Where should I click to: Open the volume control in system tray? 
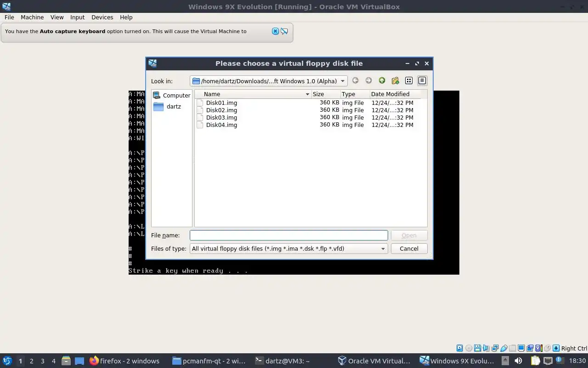pyautogui.click(x=518, y=361)
